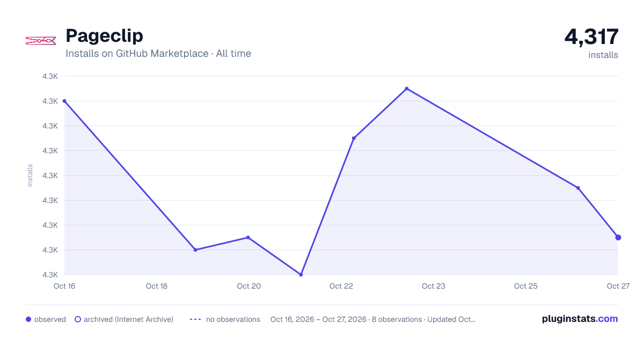Open the pluginstats.com link
The height and width of the screenshot is (338, 644).
click(x=580, y=319)
